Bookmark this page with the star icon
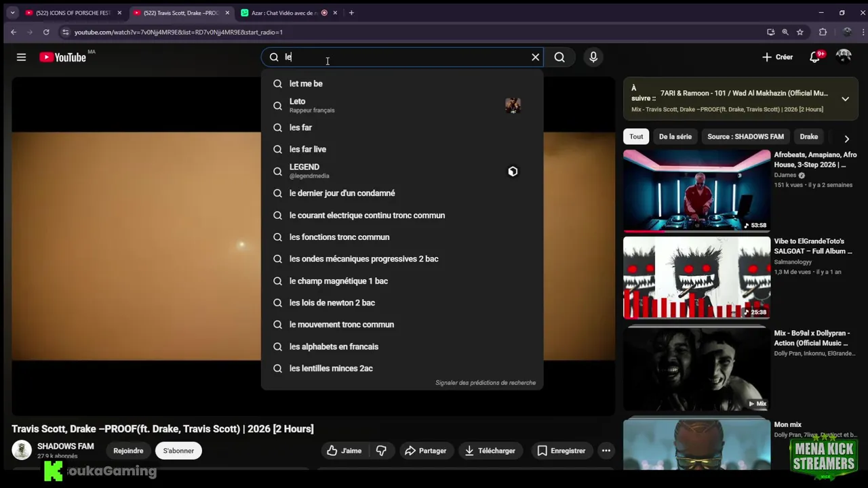 [800, 32]
